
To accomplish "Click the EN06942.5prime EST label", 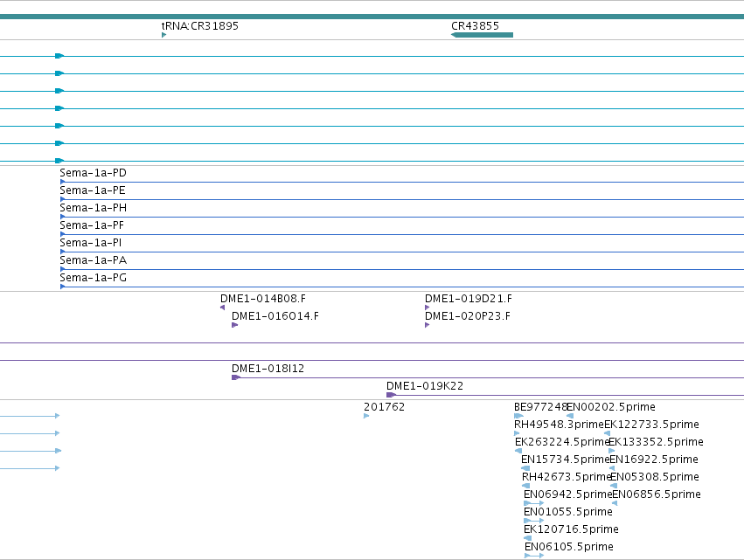I will [568, 494].
